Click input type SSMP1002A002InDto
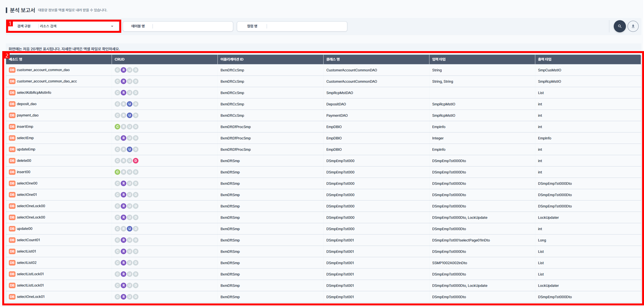Screen dimensions: 644x307 449,263
